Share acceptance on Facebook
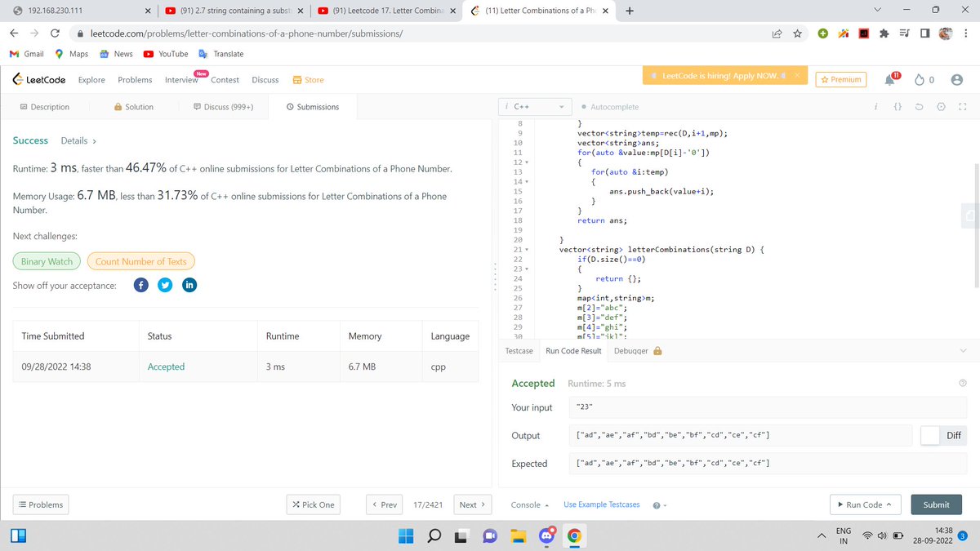980x551 pixels. click(140, 286)
